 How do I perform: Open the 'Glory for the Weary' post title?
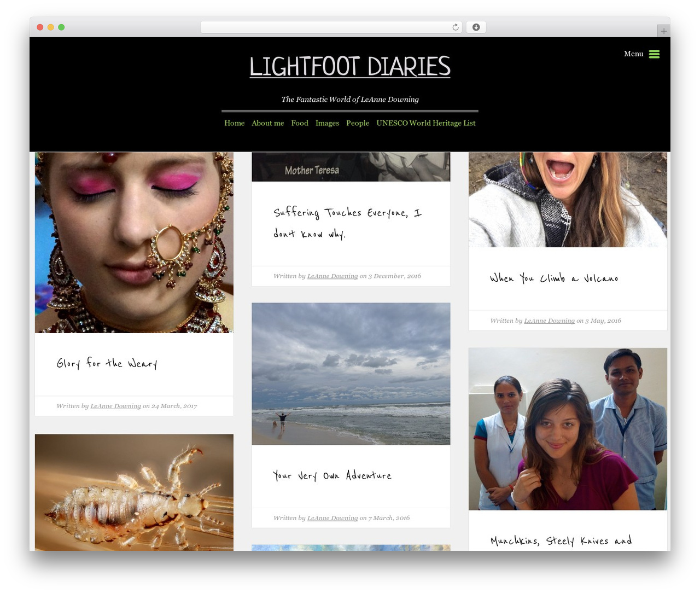[x=107, y=363]
